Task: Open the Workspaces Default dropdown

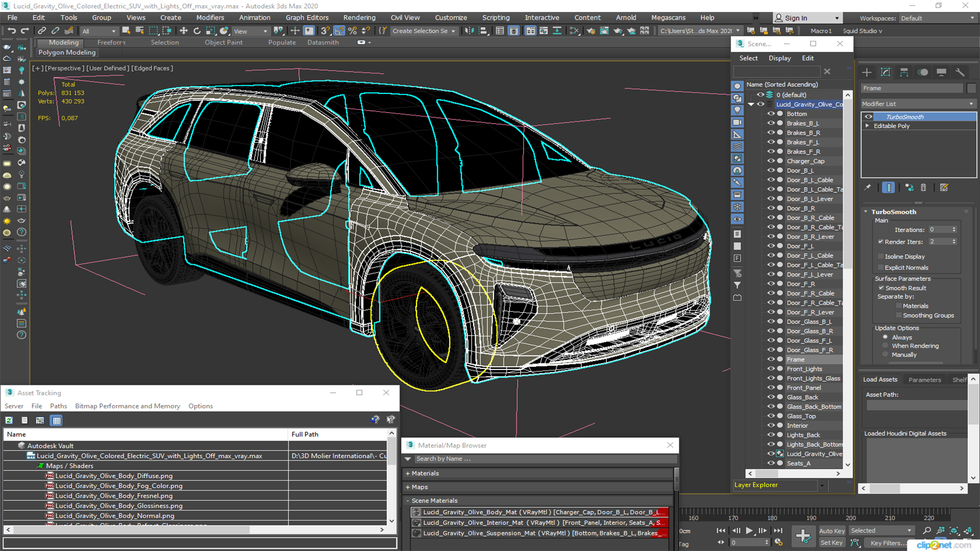Action: 937,18
